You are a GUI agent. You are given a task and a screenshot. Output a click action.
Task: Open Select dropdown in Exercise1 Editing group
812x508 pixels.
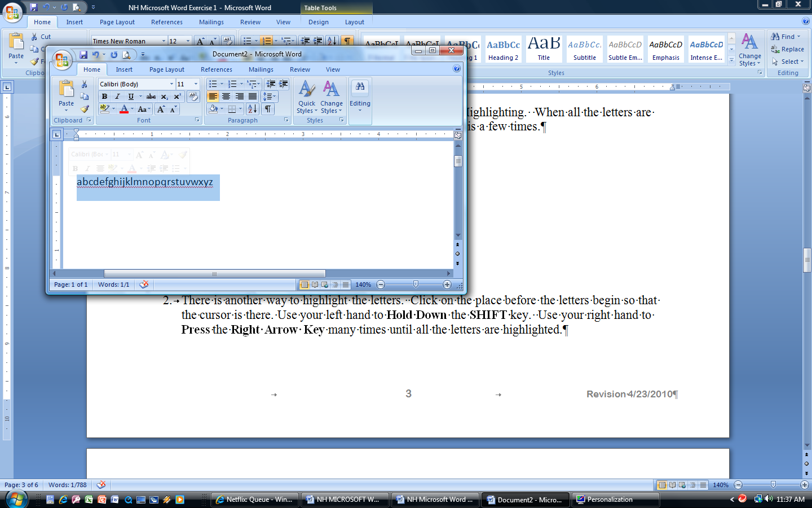click(788, 62)
